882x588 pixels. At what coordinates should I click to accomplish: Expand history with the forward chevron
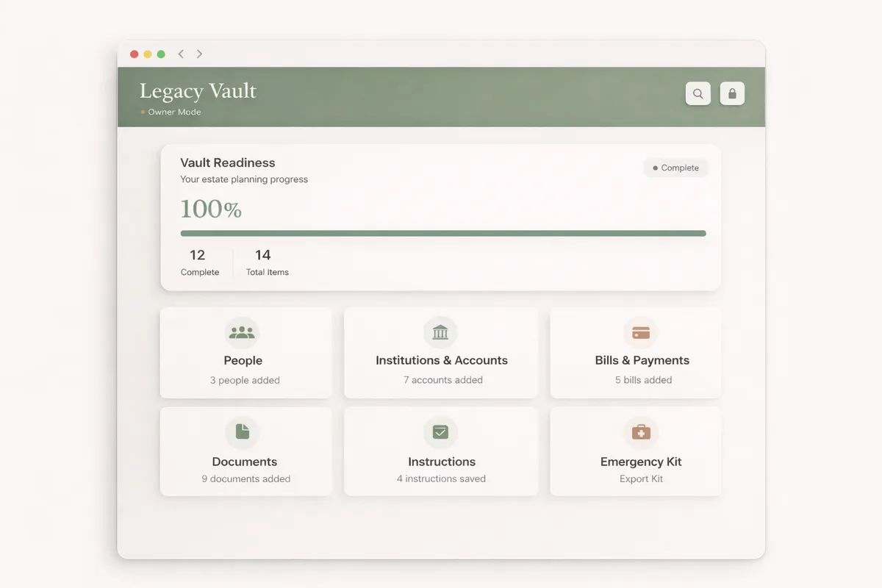pyautogui.click(x=198, y=54)
